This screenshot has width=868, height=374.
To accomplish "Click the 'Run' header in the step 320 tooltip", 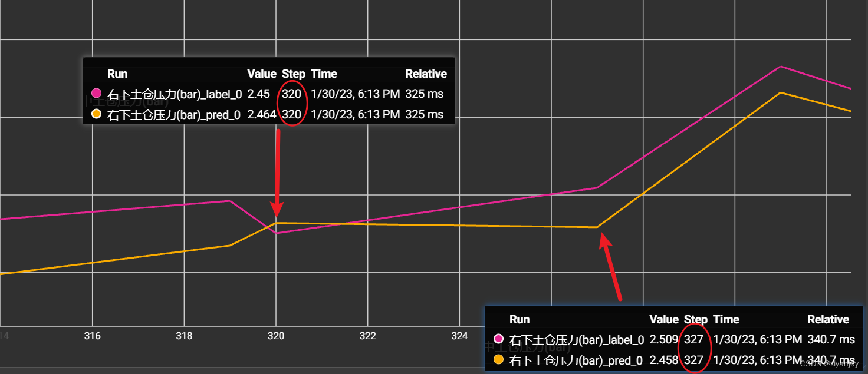I will [x=117, y=74].
